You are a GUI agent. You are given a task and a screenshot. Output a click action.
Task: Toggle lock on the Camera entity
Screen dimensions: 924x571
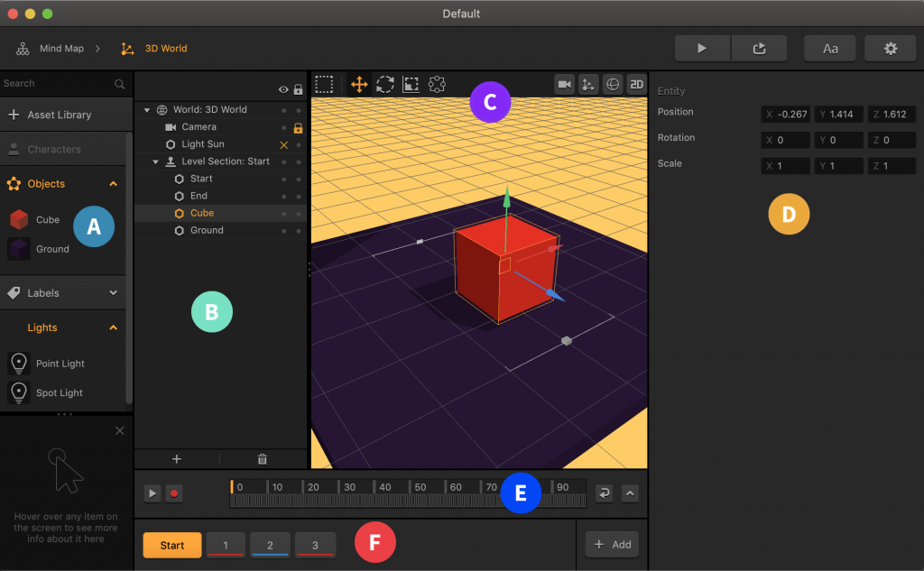[298, 128]
